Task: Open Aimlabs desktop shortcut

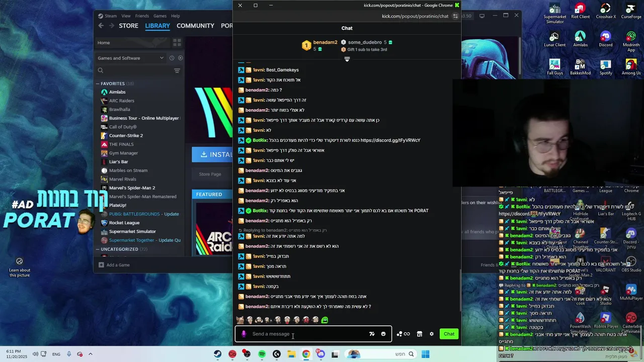Action: 580,40
